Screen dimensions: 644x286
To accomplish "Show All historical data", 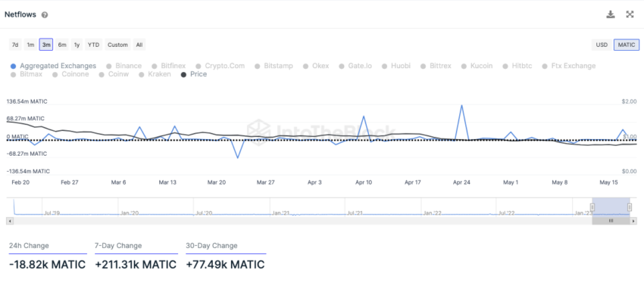I will coord(139,45).
